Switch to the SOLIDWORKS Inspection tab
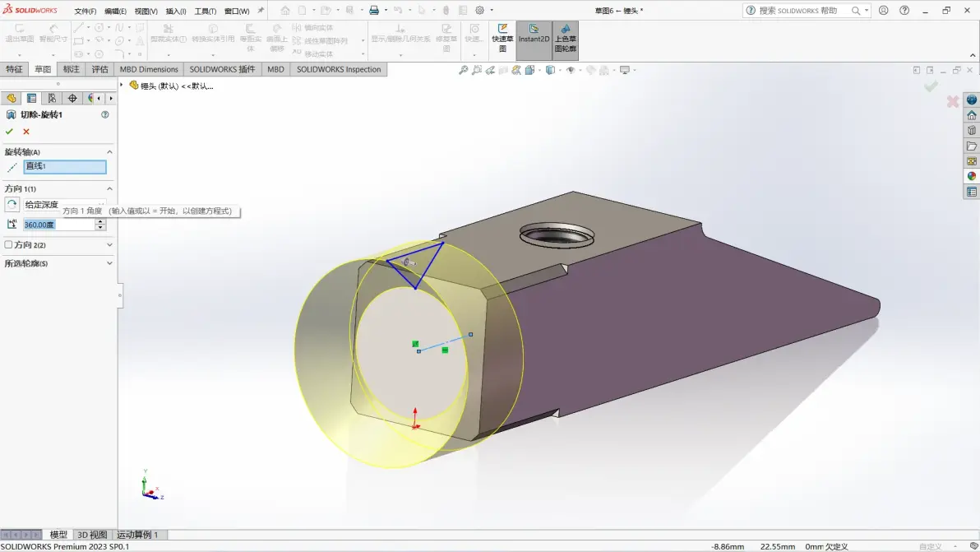Viewport: 980px width, 552px height. 339,69
